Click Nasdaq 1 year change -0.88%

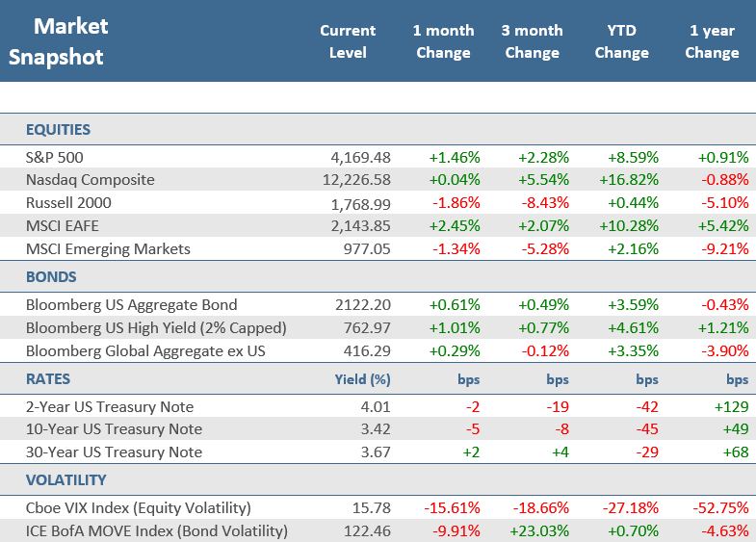click(724, 180)
